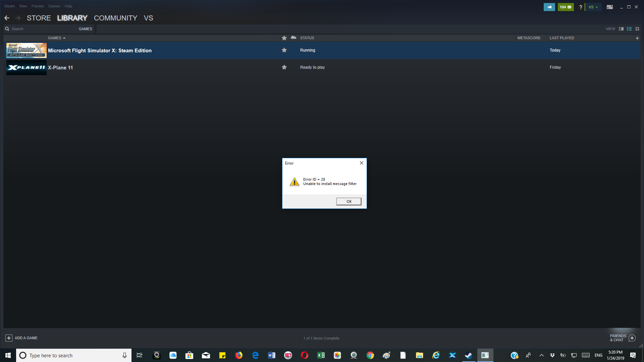The width and height of the screenshot is (644, 362).
Task: Open the Friends menu
Action: [38, 6]
